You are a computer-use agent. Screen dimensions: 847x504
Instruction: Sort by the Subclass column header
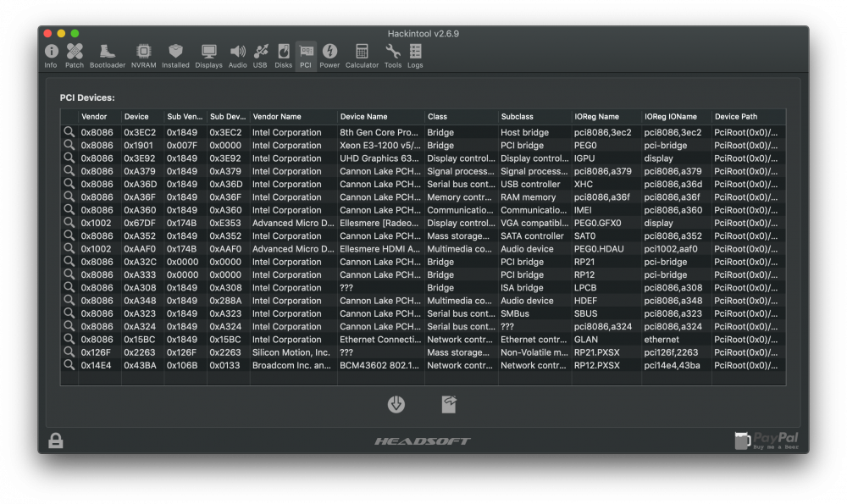(535, 117)
